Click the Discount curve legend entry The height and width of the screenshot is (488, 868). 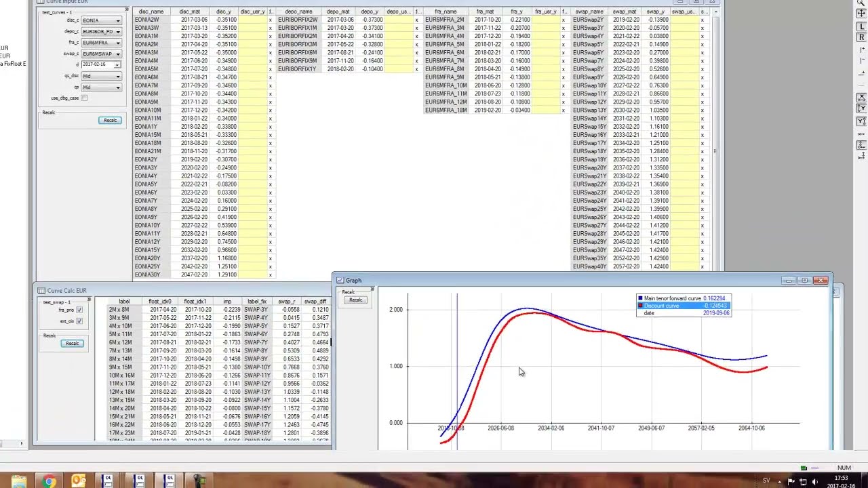684,306
